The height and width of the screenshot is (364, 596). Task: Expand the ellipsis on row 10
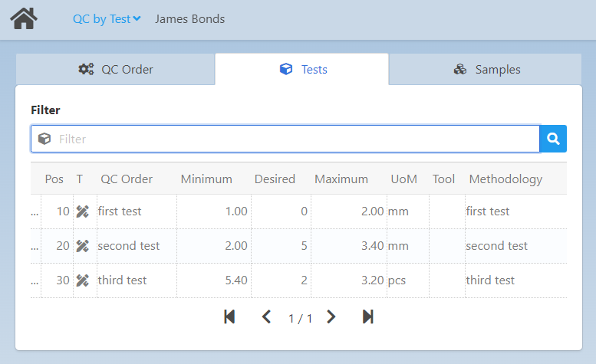pyautogui.click(x=35, y=212)
